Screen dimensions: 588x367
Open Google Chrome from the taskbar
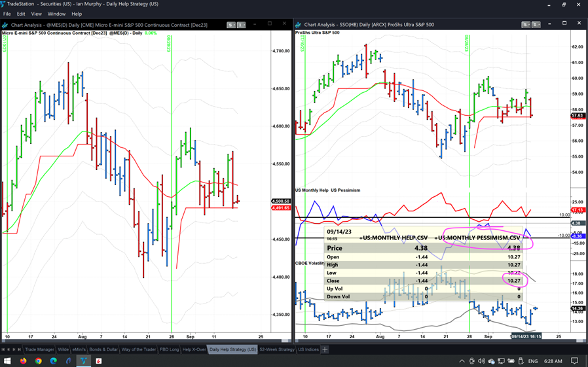[x=39, y=360]
